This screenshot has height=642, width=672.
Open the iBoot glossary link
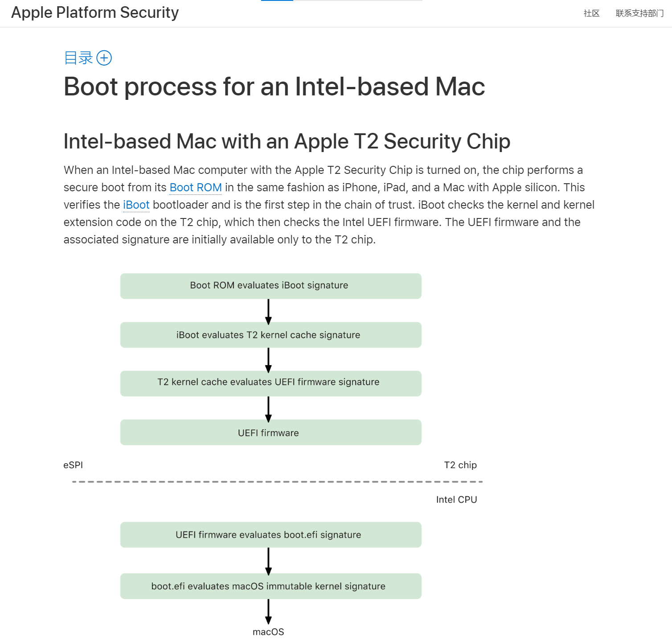(x=136, y=205)
